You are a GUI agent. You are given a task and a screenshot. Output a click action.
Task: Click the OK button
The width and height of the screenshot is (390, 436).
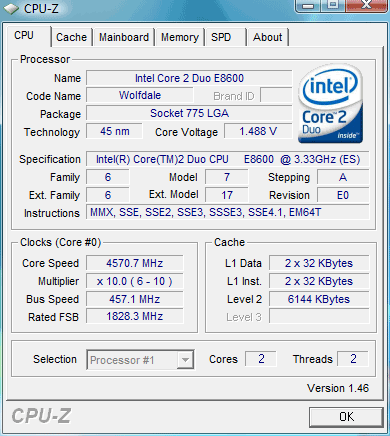pos(346,417)
